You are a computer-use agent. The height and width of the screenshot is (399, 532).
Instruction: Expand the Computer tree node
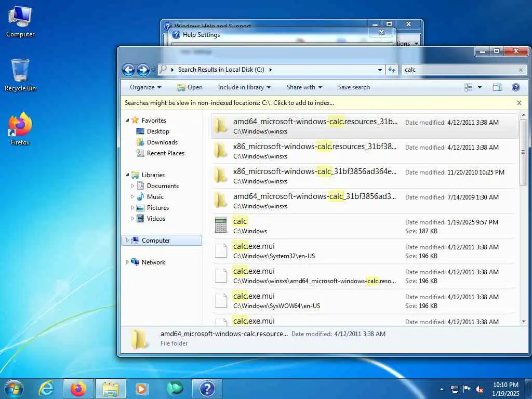coord(127,240)
